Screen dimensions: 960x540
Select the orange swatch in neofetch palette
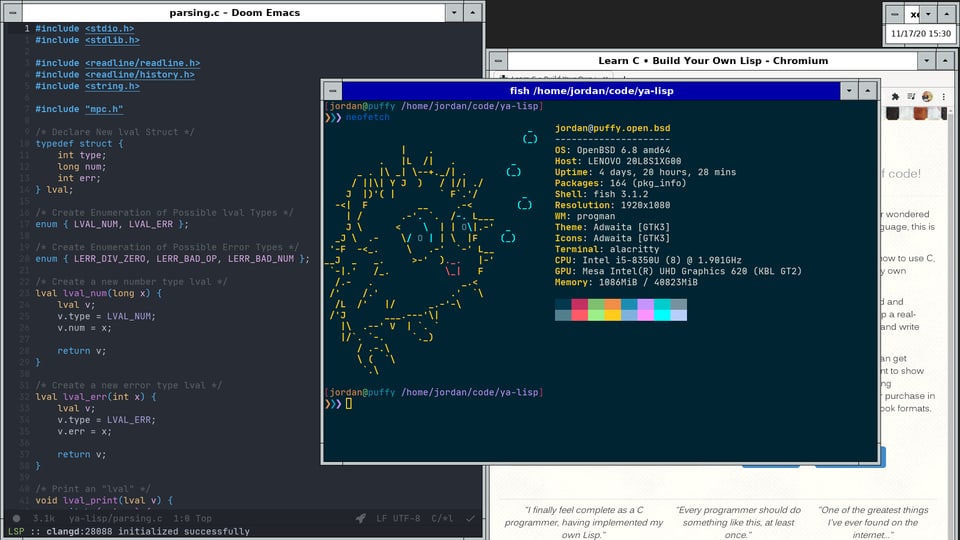coord(612,304)
